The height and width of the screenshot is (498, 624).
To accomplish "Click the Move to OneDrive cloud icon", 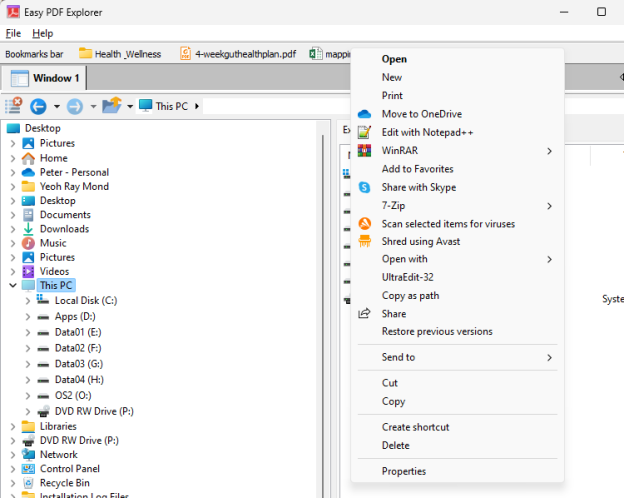I will (x=365, y=114).
